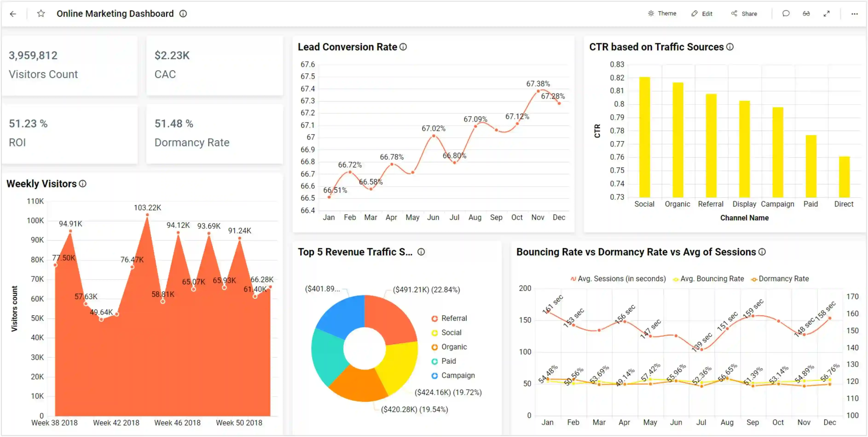Navigate back using the back arrow icon
The width and height of the screenshot is (868, 437).
(13, 14)
